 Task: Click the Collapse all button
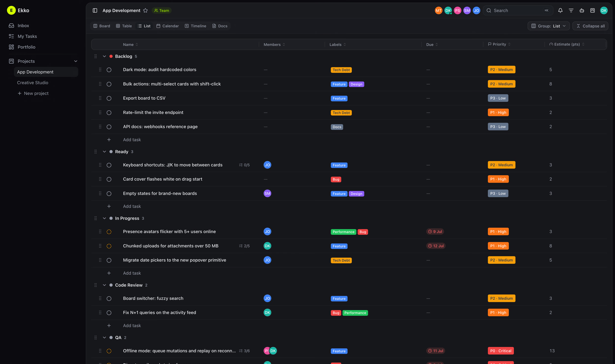point(590,26)
